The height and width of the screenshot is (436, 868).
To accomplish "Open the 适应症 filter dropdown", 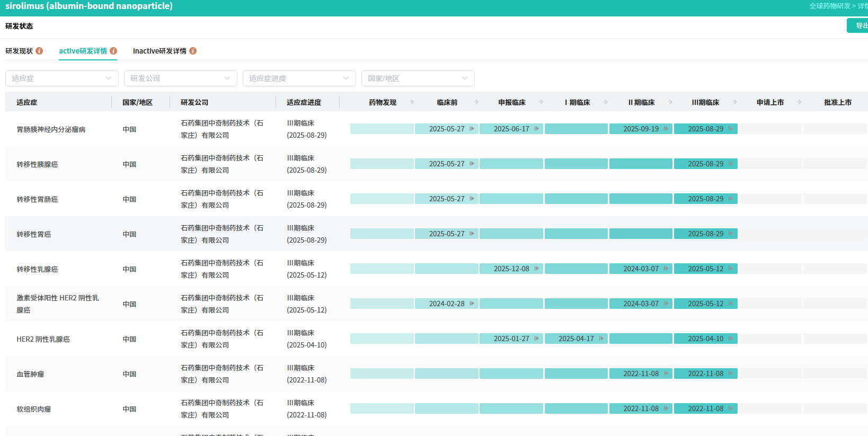I will (61, 78).
